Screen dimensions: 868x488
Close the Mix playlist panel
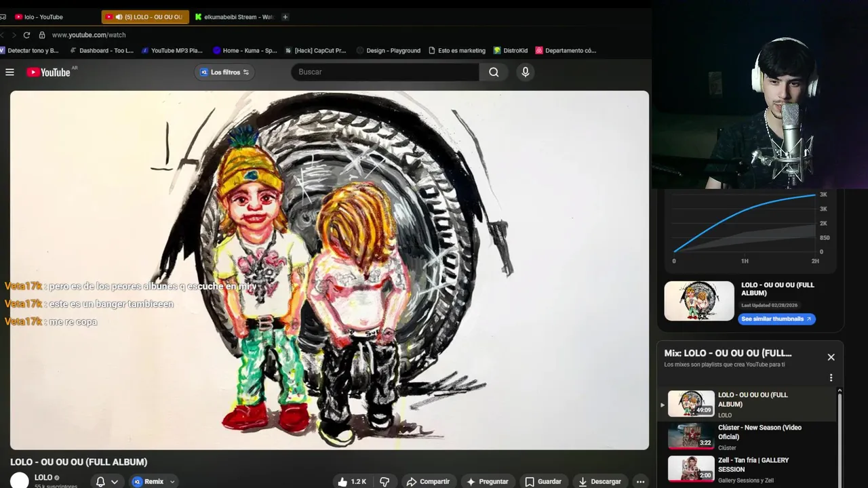831,357
